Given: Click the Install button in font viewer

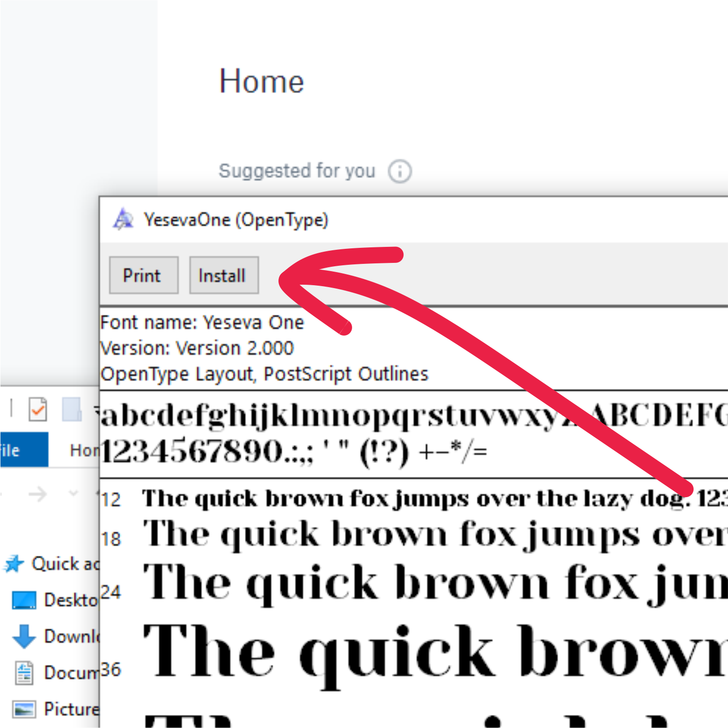Looking at the screenshot, I should pos(224,275).
